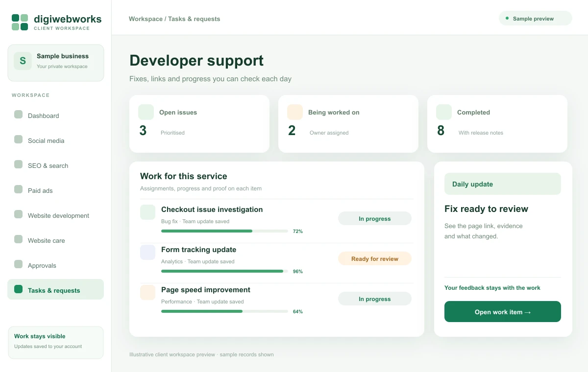
Task: Click the Form tracking update item icon
Action: (x=147, y=252)
